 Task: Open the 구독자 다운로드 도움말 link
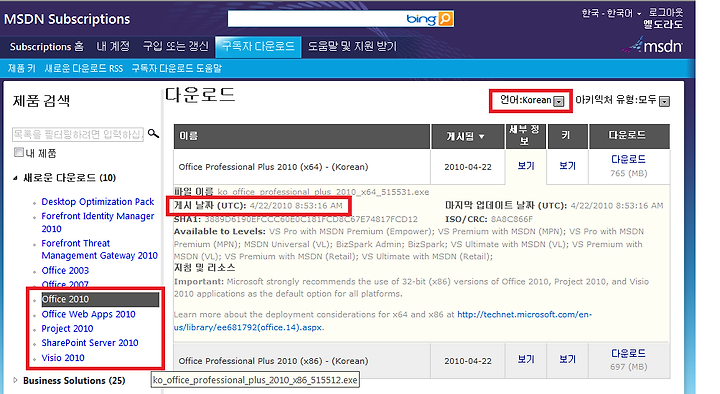click(x=176, y=68)
